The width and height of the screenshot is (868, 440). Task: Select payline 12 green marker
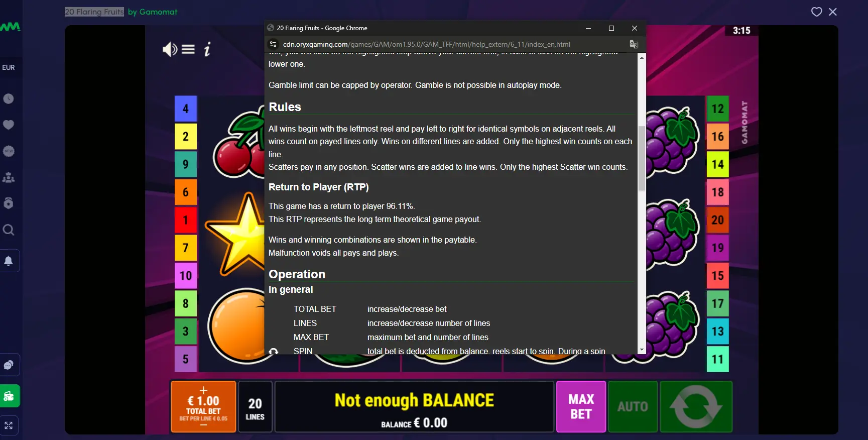pyautogui.click(x=717, y=108)
